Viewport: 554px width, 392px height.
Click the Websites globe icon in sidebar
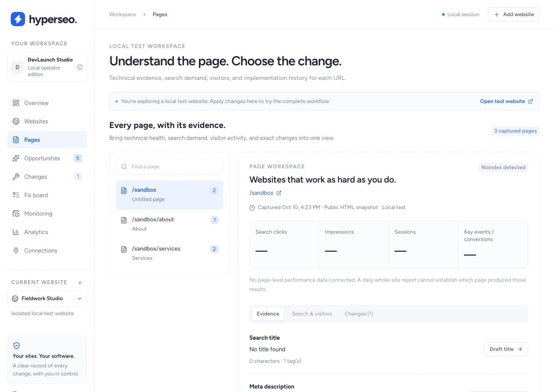tap(16, 121)
